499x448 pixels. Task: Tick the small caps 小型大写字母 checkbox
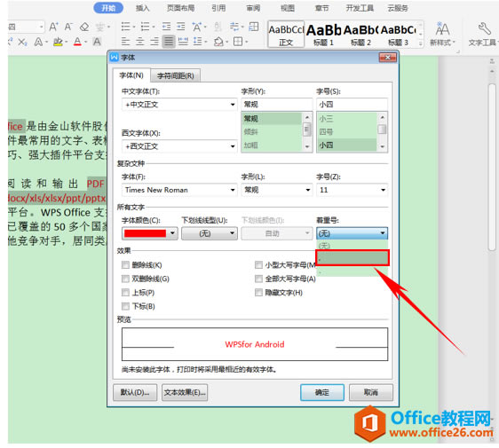[258, 265]
